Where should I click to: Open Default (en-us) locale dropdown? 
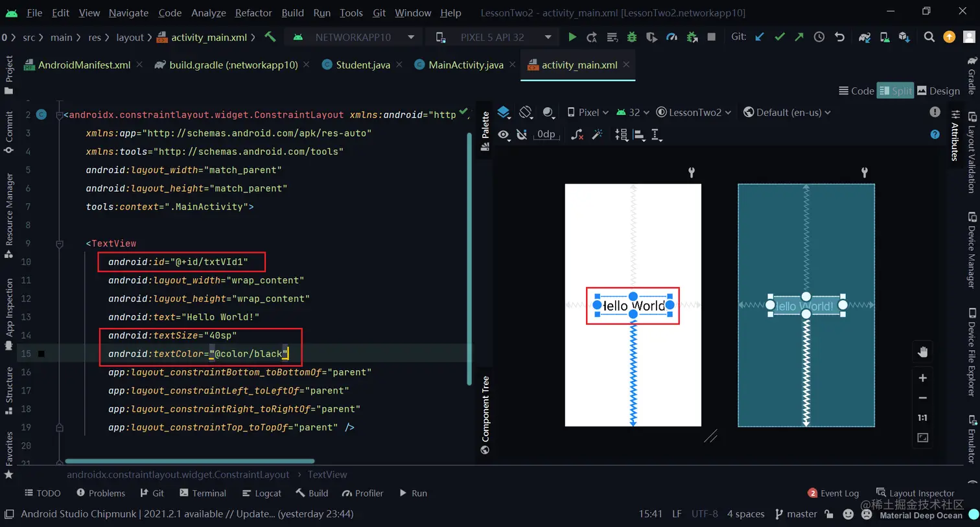[x=787, y=112]
